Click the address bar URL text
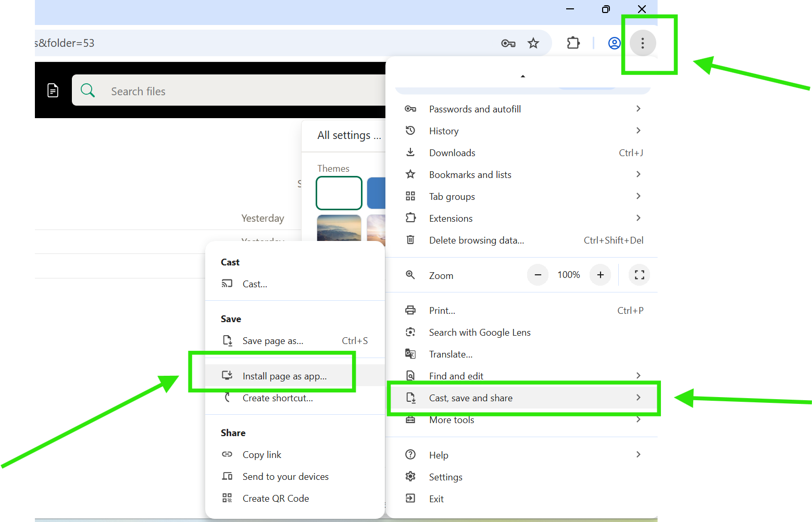Image resolution: width=812 pixels, height=522 pixels. click(65, 43)
